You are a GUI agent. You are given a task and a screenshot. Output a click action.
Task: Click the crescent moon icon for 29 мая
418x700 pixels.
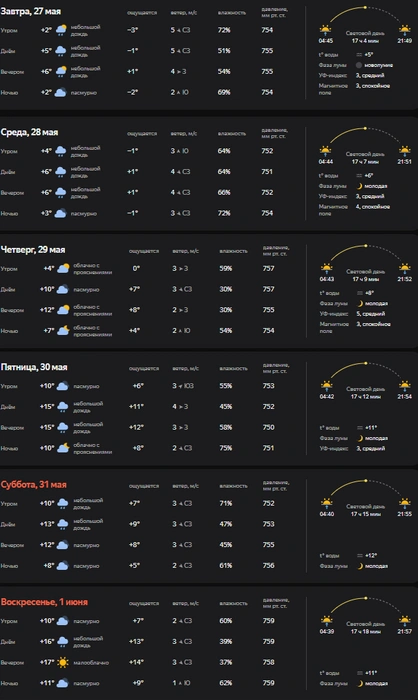(x=359, y=304)
